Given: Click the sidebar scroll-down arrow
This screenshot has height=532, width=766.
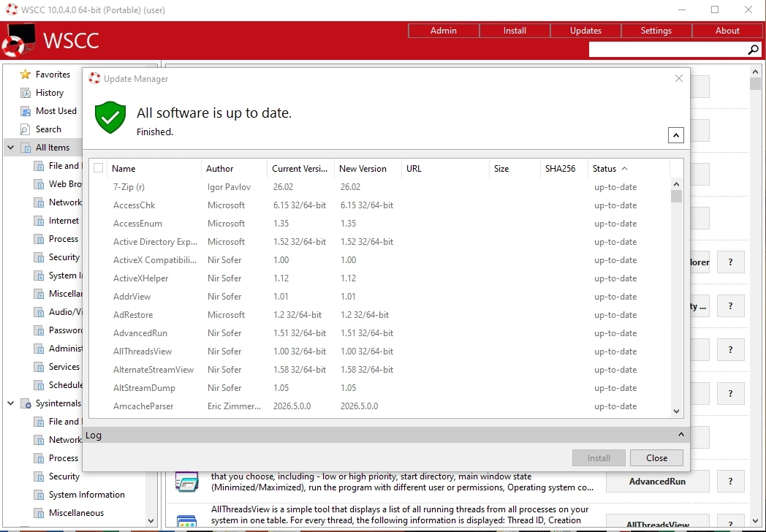Looking at the screenshot, I should (x=151, y=521).
